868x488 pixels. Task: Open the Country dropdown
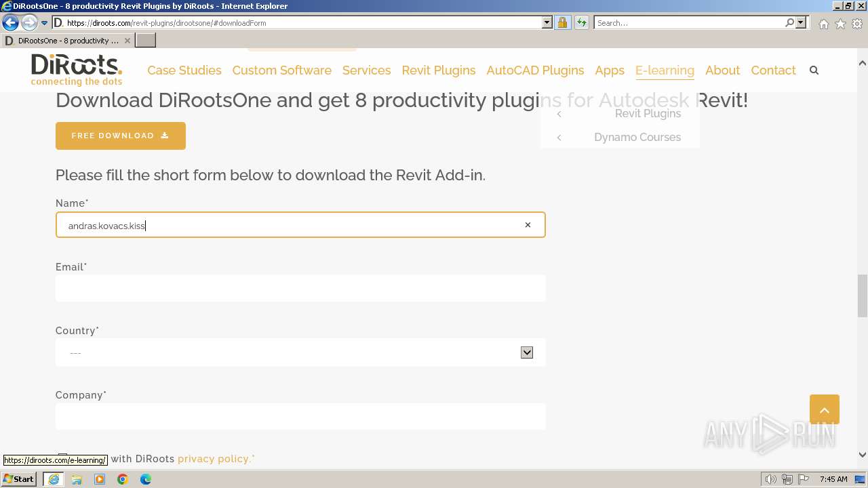point(300,352)
